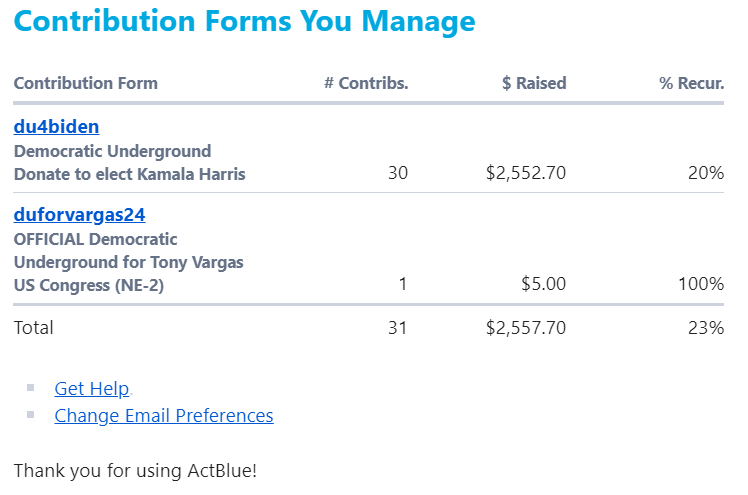Click the Contribution Form column header
The height and width of the screenshot is (495, 748).
(x=86, y=83)
